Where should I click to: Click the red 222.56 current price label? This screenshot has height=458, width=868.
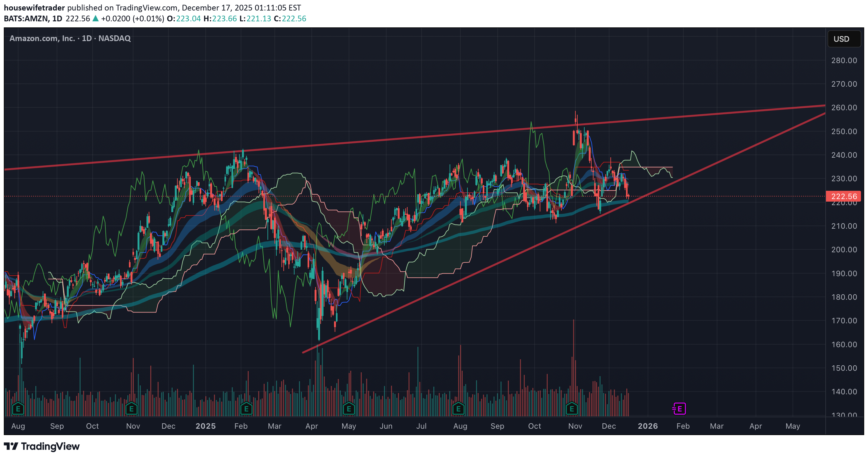point(844,196)
